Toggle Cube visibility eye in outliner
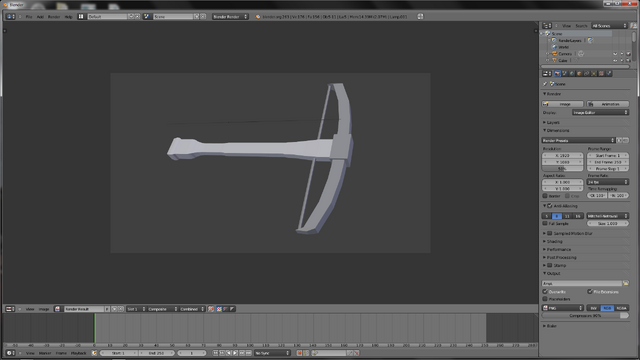Image resolution: width=640 pixels, height=360 pixels. [615, 60]
